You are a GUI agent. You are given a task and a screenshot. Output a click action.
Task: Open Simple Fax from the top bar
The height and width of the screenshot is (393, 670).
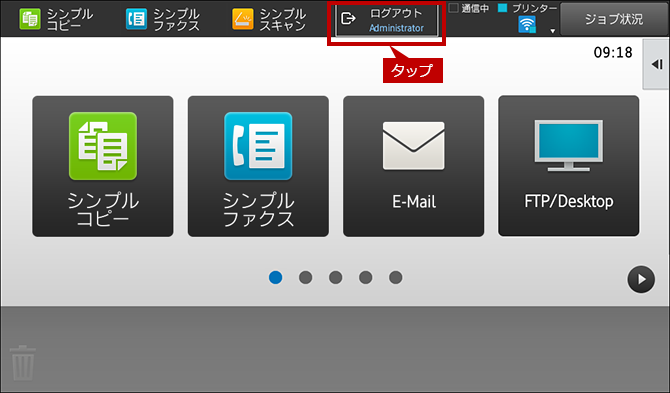pos(163,20)
